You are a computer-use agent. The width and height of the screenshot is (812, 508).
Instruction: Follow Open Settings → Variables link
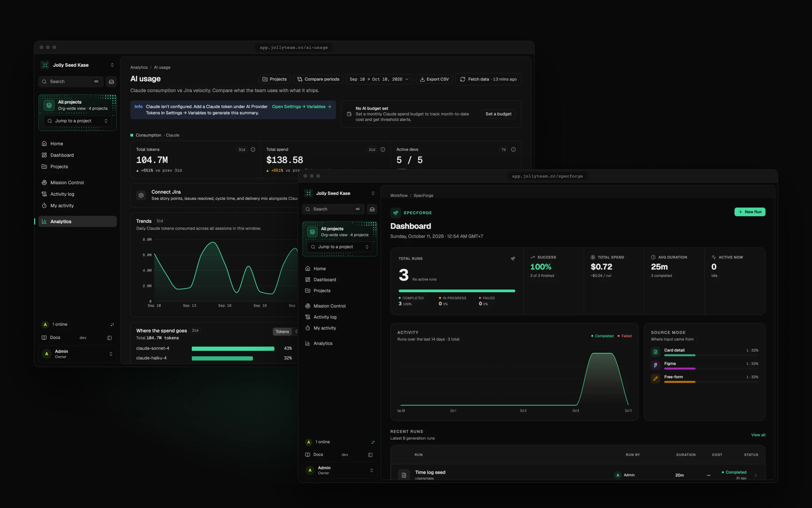(x=301, y=107)
